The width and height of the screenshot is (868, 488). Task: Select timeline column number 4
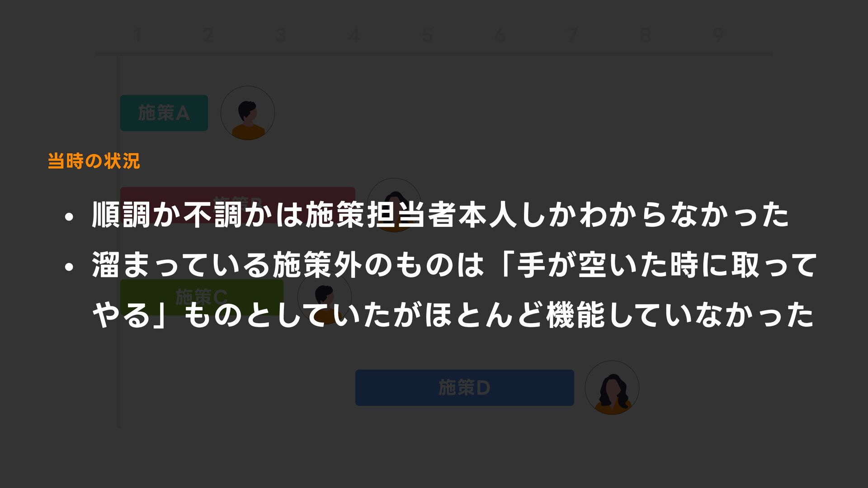pyautogui.click(x=354, y=35)
